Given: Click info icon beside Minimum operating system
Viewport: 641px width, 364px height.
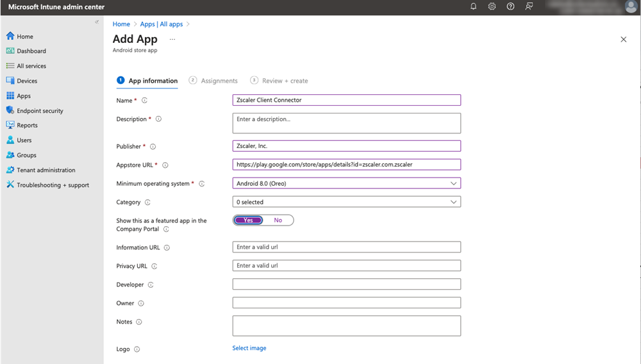Looking at the screenshot, I should click(201, 184).
